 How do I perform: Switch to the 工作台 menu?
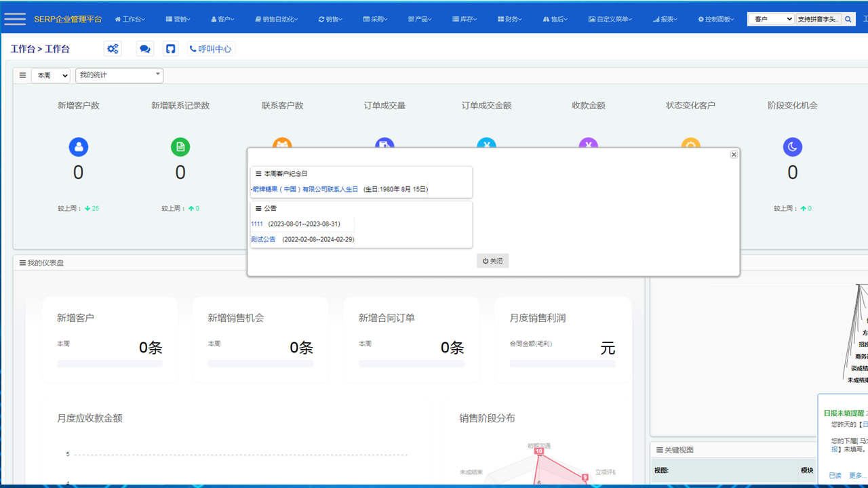[130, 19]
